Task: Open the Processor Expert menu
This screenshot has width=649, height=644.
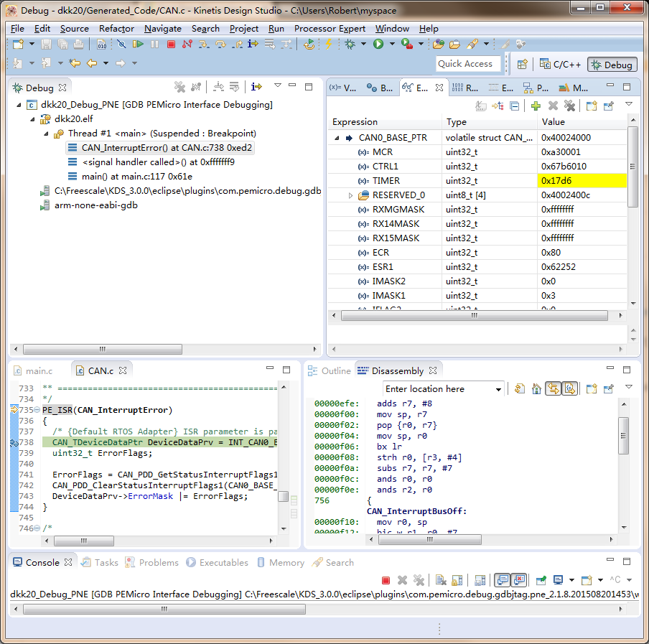Action: point(330,29)
